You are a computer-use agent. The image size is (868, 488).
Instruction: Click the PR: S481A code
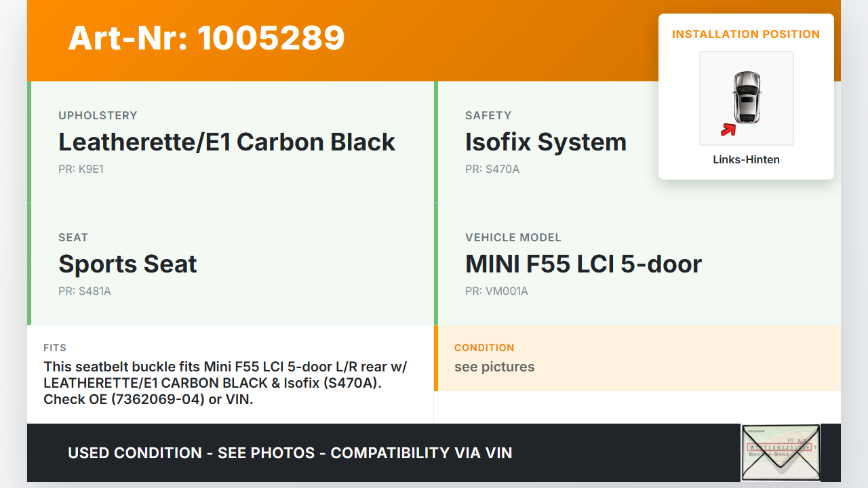tap(85, 291)
